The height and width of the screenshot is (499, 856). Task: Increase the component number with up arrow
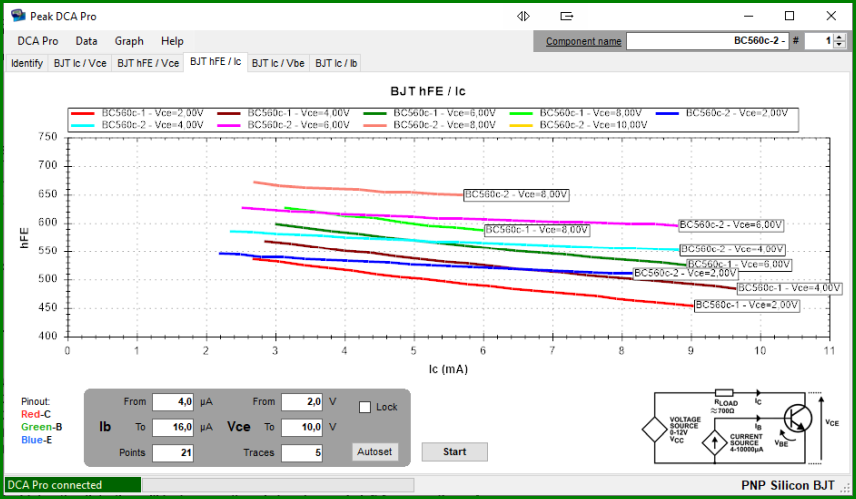840,37
